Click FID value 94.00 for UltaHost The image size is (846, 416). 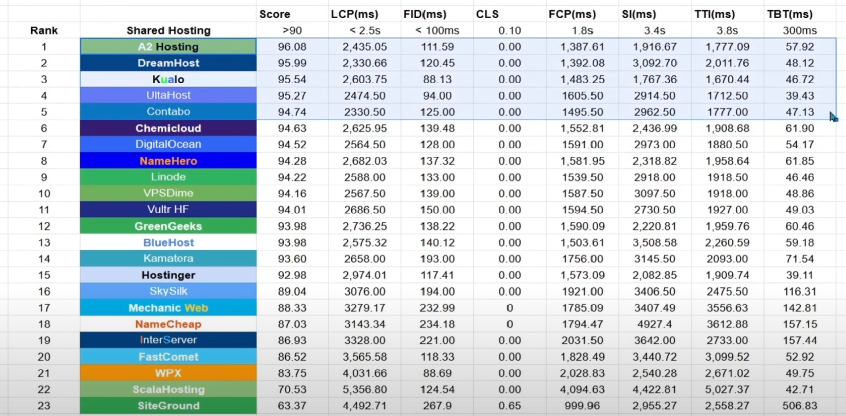click(x=437, y=96)
